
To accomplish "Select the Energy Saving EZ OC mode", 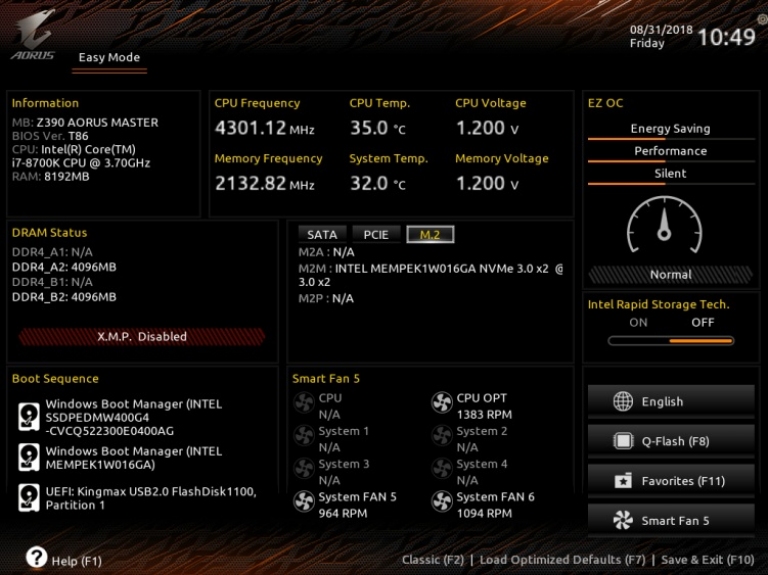I will point(671,129).
